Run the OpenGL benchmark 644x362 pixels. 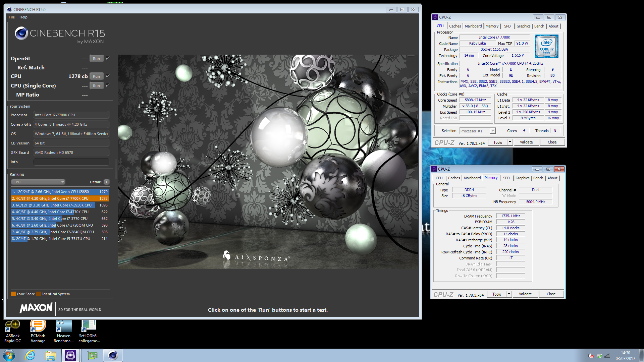[x=96, y=59]
